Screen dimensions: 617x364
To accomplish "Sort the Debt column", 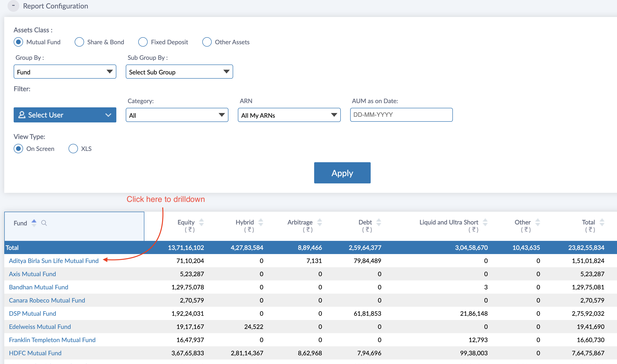I will [378, 222].
